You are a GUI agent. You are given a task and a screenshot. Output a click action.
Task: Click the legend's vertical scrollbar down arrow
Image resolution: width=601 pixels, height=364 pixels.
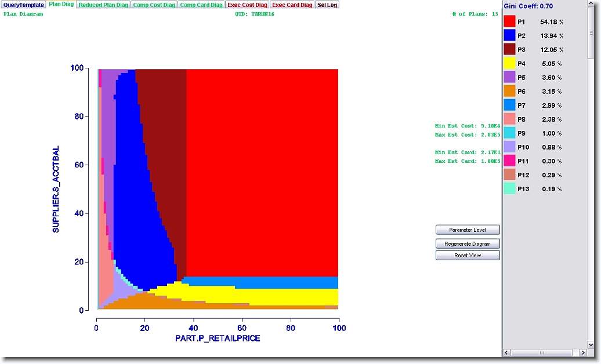tap(591, 344)
